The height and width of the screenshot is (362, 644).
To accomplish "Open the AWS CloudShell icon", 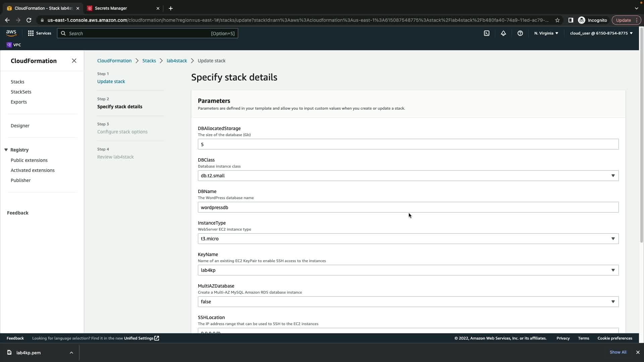I will point(487,33).
